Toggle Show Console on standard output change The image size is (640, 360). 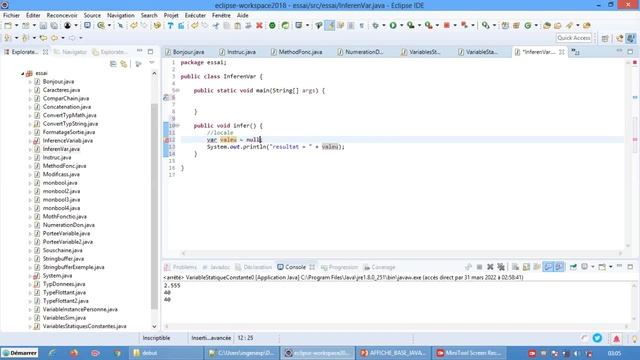548,267
